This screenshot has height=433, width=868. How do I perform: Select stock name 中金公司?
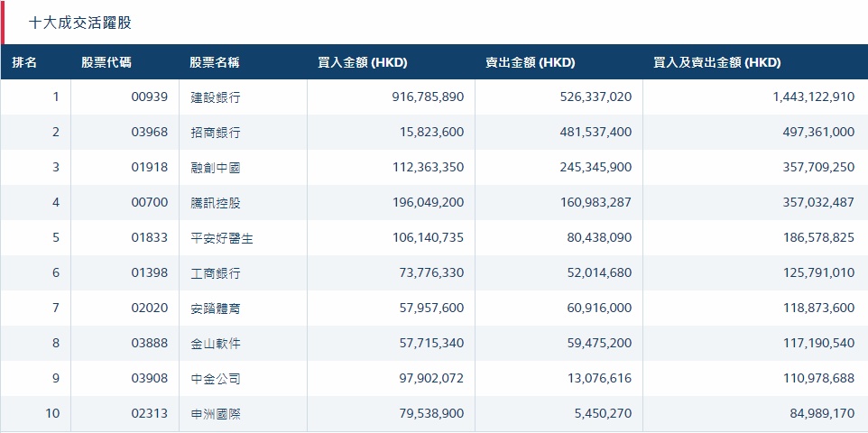[216, 379]
